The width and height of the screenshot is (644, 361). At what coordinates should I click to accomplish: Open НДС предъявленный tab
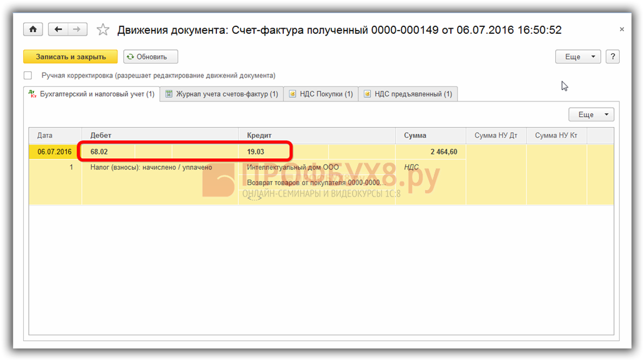pyautogui.click(x=408, y=94)
